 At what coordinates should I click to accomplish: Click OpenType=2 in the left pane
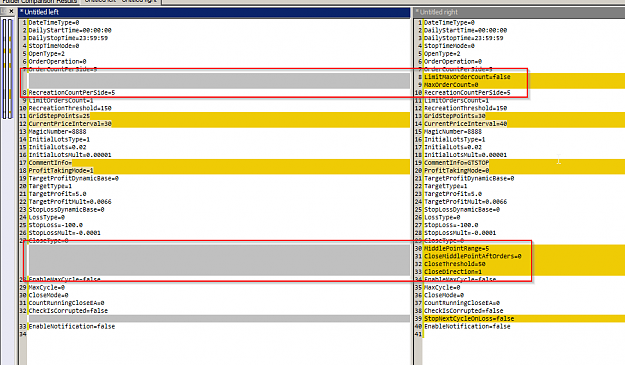click(x=47, y=54)
